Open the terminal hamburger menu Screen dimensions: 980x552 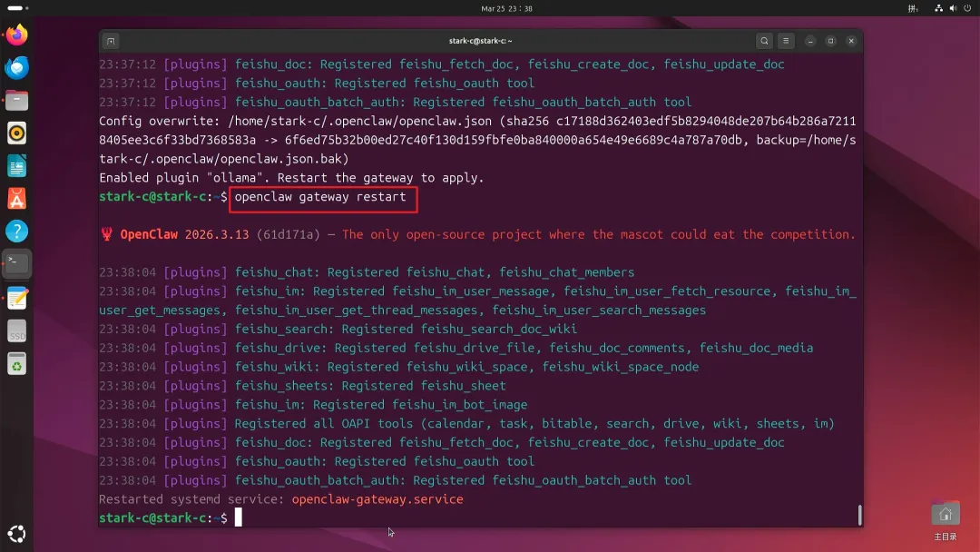pos(786,41)
